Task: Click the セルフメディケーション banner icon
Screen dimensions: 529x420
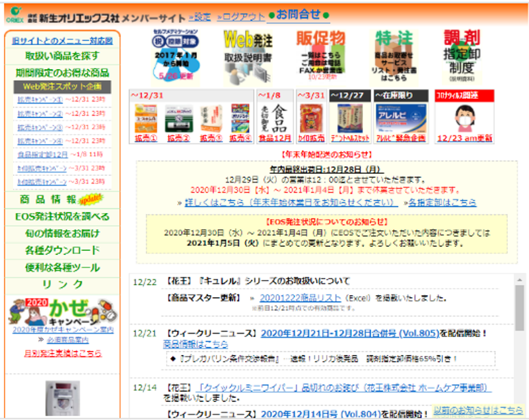Action: pos(175,56)
